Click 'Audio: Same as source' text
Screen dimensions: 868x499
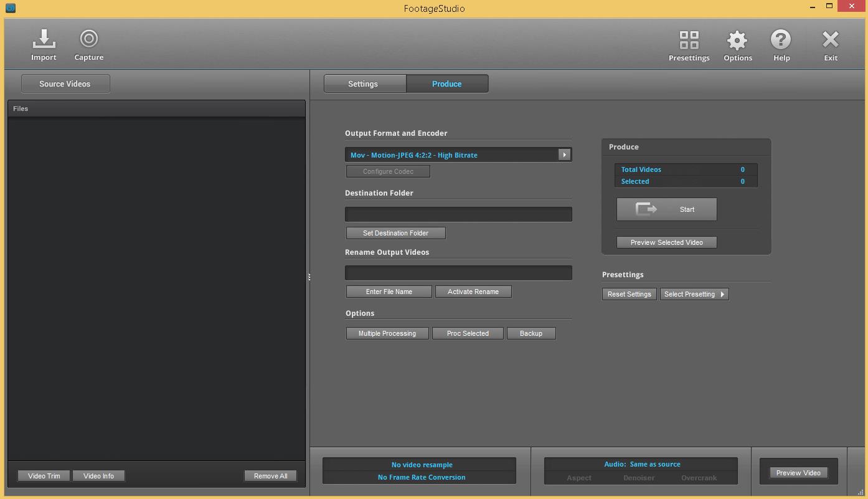[x=642, y=464]
